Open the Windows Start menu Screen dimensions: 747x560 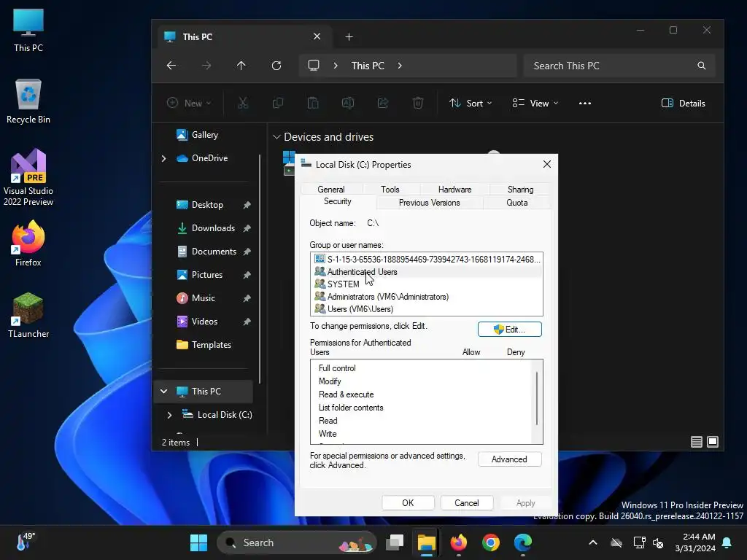[198, 542]
